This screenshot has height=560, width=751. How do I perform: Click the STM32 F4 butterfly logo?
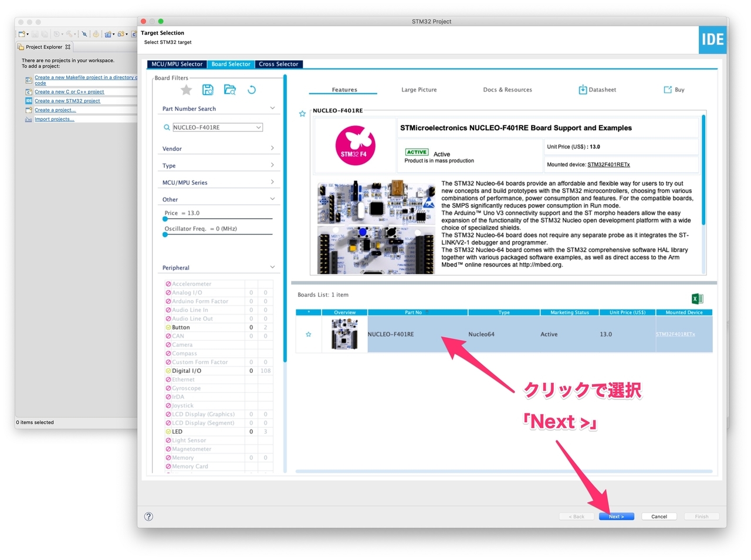tap(355, 145)
